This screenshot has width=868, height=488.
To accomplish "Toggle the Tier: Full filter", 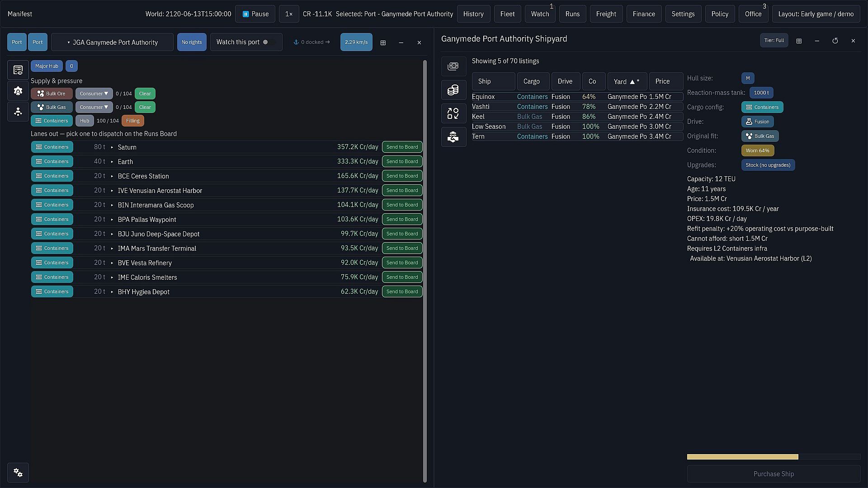I will 774,40.
